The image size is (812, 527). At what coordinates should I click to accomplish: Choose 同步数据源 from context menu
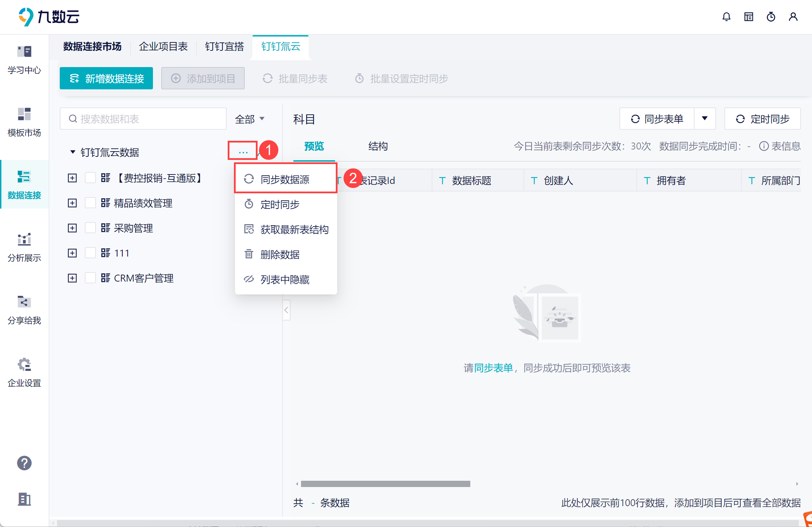click(285, 179)
